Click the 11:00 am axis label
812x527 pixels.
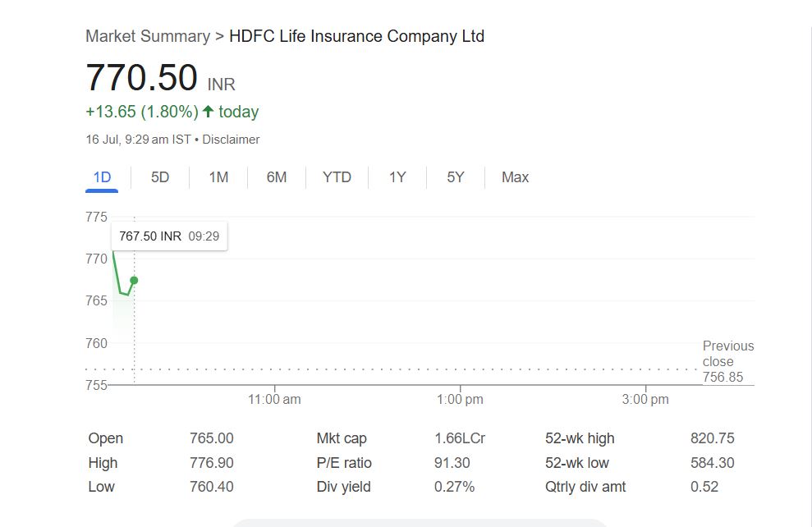(274, 400)
